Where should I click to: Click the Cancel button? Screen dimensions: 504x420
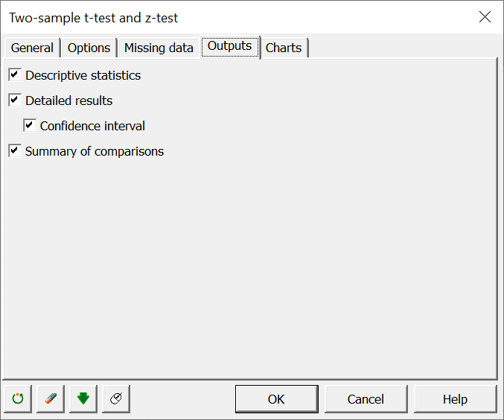(366, 399)
